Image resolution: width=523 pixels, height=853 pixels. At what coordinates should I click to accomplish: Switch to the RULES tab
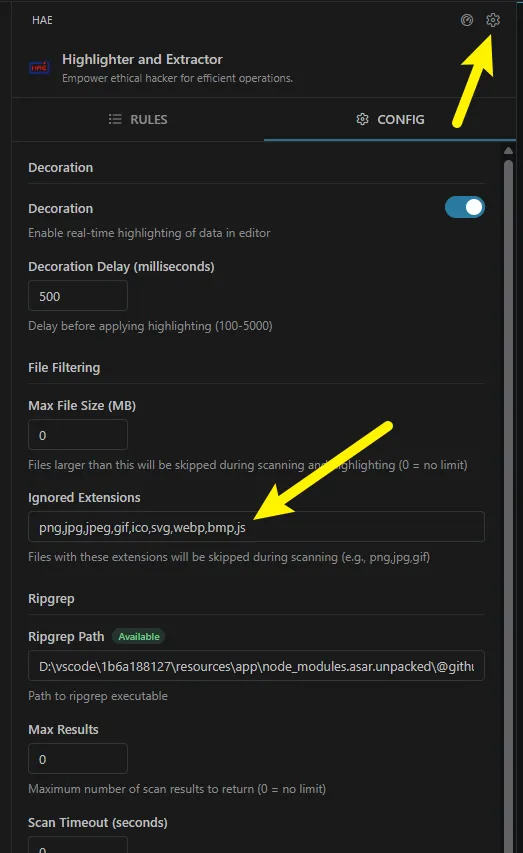(138, 119)
